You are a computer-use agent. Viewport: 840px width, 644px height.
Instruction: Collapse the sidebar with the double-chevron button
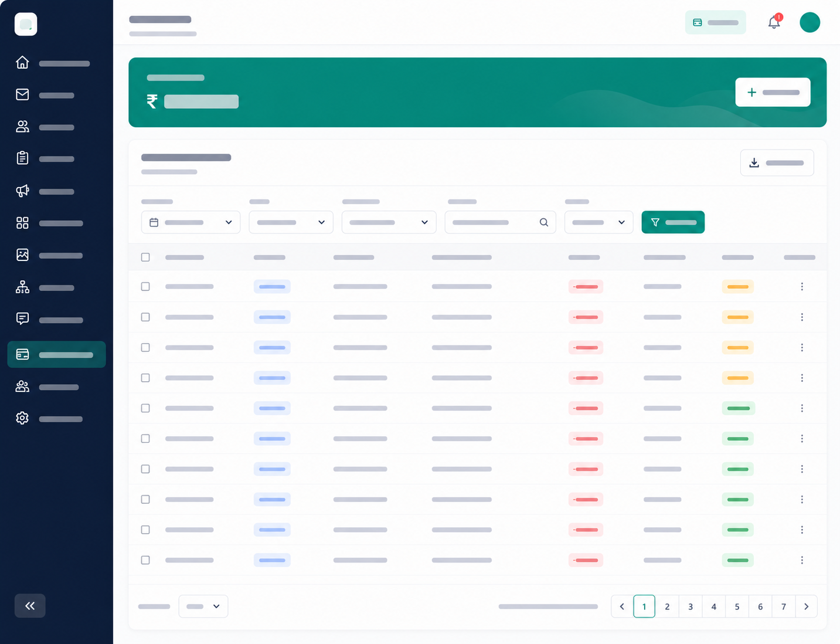[30, 606]
